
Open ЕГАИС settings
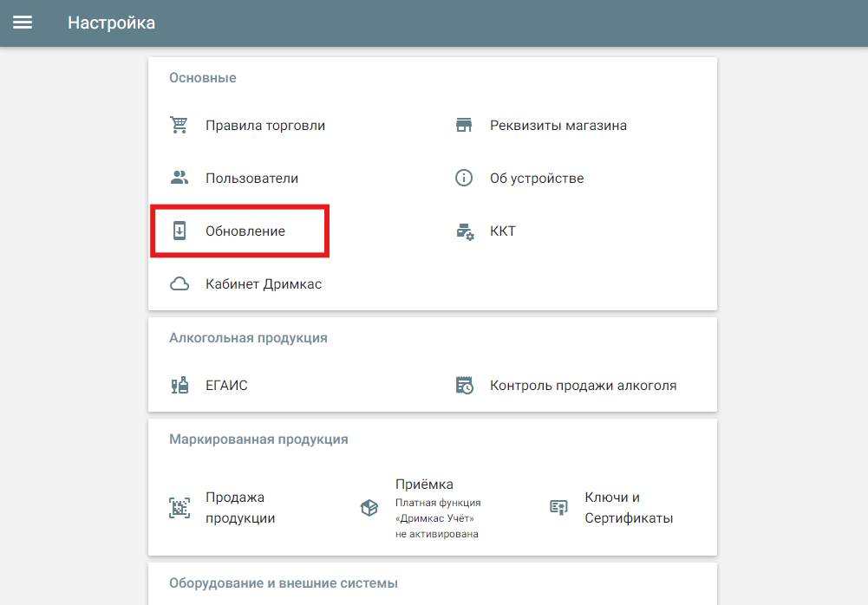(x=226, y=385)
